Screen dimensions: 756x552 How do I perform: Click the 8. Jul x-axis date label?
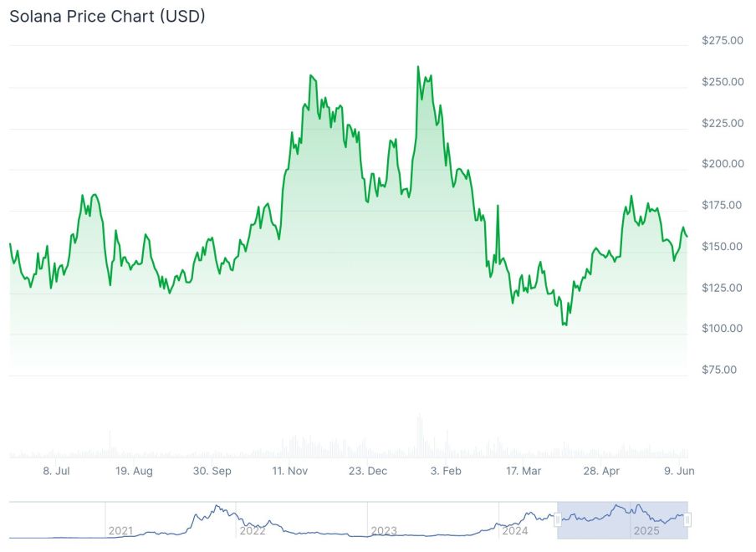[x=56, y=472]
